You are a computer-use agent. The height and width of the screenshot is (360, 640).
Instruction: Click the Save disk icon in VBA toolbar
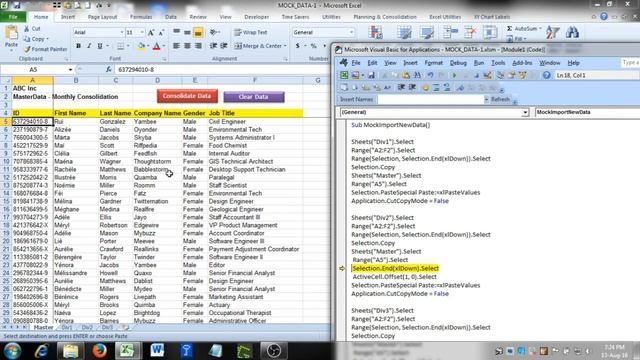371,75
